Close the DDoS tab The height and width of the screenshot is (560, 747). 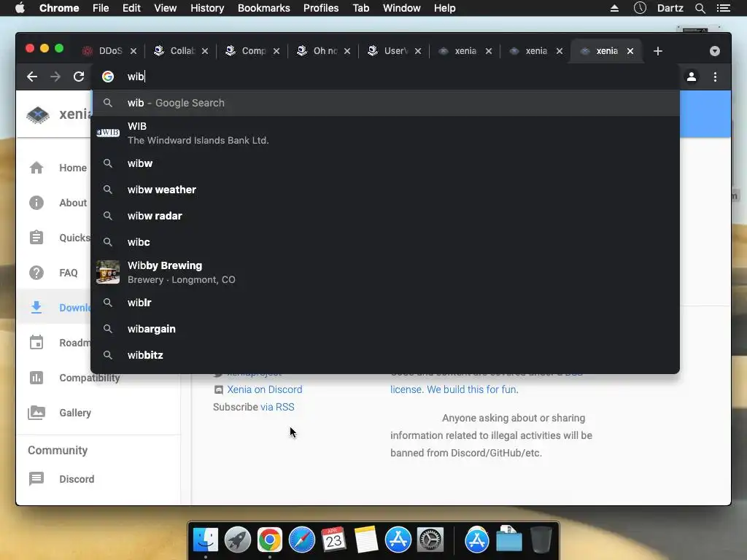pyautogui.click(x=133, y=51)
